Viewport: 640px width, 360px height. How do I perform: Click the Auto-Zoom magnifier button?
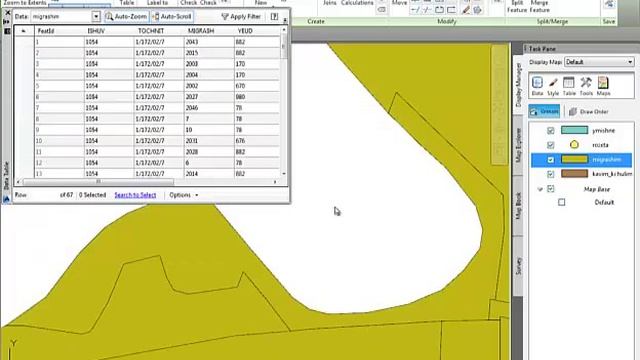pos(126,16)
